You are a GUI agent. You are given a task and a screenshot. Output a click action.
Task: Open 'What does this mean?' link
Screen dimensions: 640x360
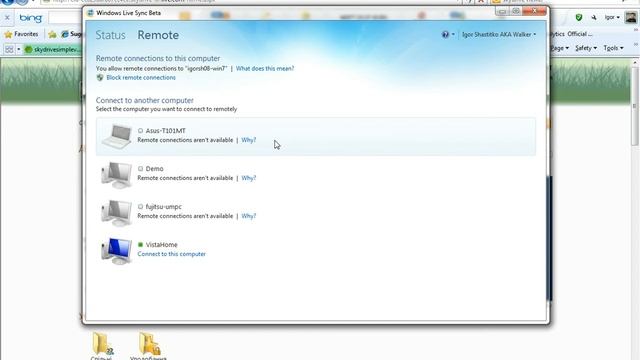click(264, 69)
